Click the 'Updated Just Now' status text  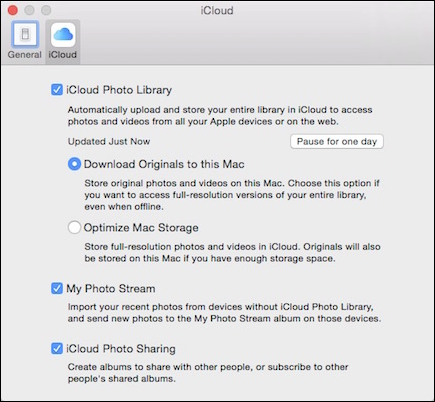click(109, 142)
